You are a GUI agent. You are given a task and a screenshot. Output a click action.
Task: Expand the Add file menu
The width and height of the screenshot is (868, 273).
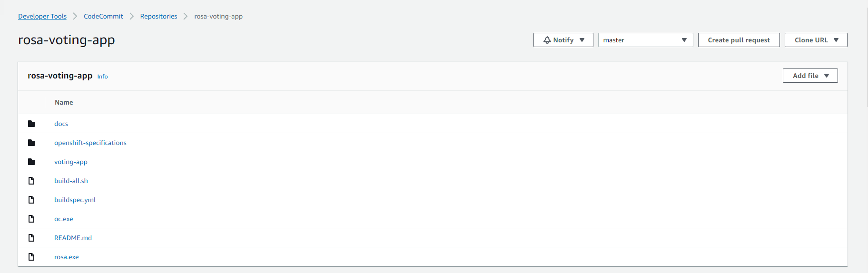(810, 76)
